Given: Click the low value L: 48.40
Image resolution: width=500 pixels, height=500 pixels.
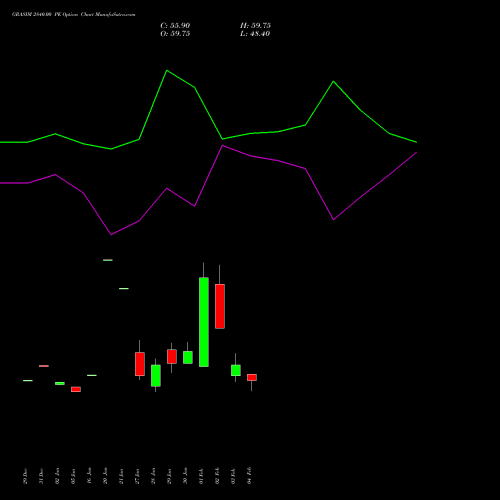Looking at the screenshot, I should coord(255,34).
